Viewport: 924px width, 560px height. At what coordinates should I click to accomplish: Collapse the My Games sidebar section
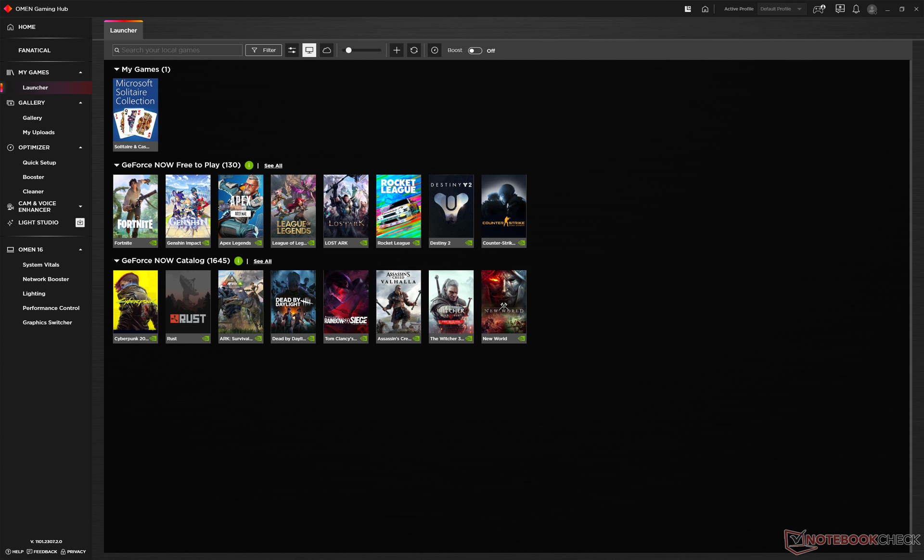coord(80,72)
